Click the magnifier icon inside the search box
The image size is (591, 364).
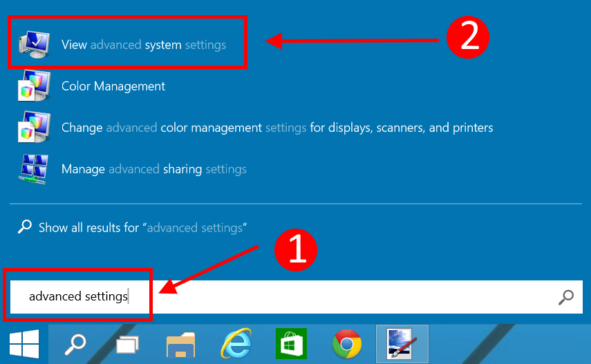click(565, 297)
